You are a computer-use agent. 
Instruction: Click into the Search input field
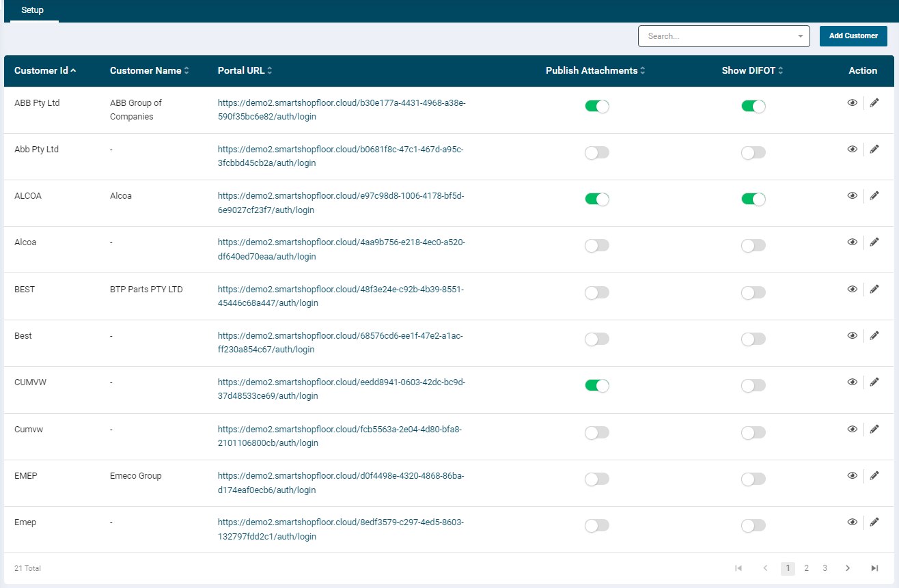717,36
